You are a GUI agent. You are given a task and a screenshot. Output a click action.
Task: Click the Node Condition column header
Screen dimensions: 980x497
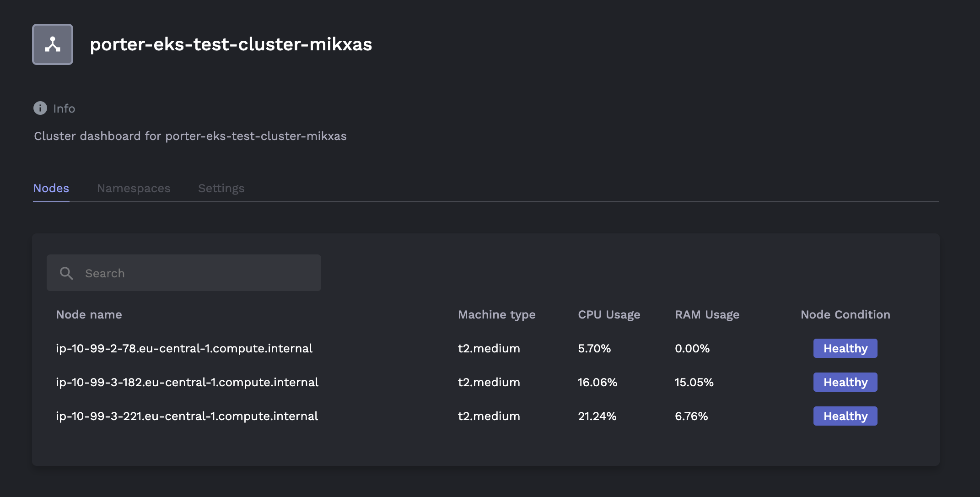pos(845,314)
